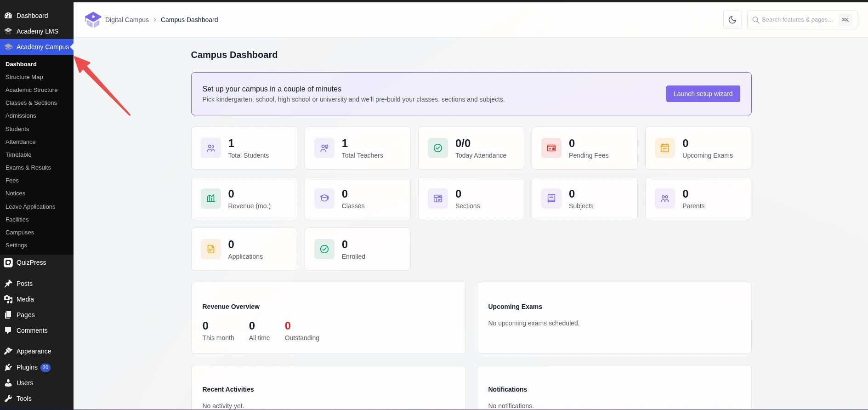Click the Campus Dashboard page heading
The width and height of the screenshot is (868, 410).
coord(234,55)
